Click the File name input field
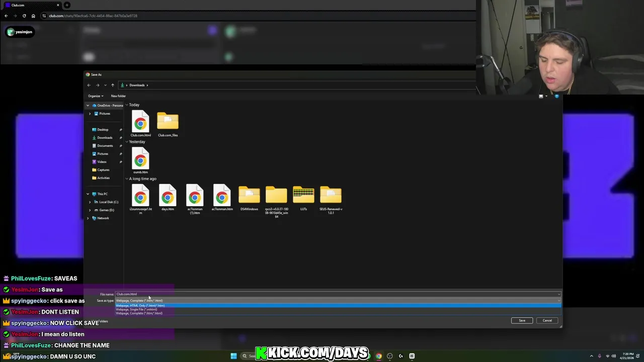The height and width of the screenshot is (362, 644). tap(338, 294)
